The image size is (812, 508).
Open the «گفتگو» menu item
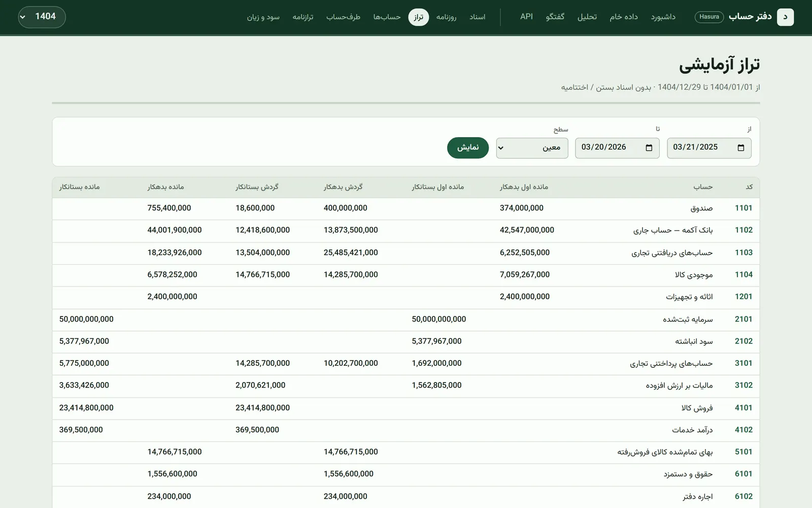[555, 17]
